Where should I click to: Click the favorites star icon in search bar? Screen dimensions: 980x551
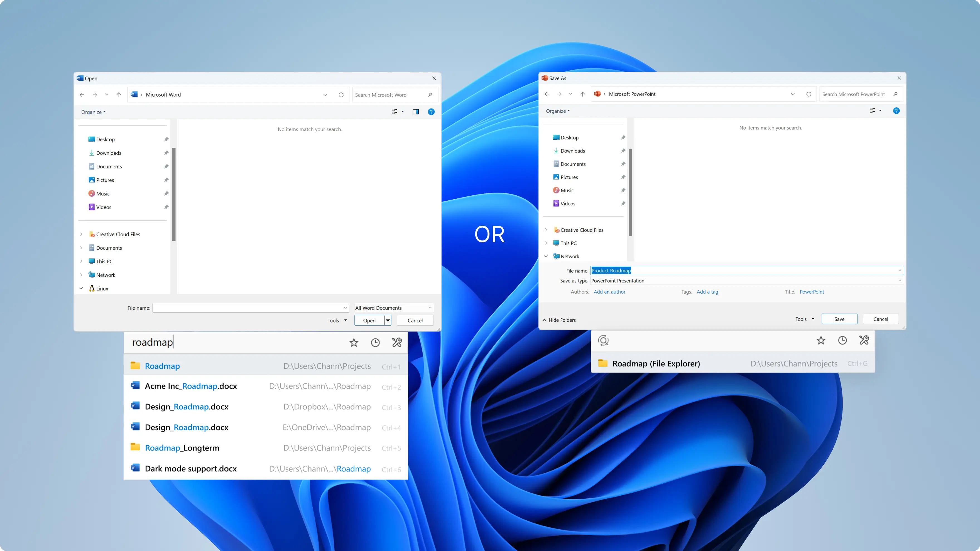[354, 343]
